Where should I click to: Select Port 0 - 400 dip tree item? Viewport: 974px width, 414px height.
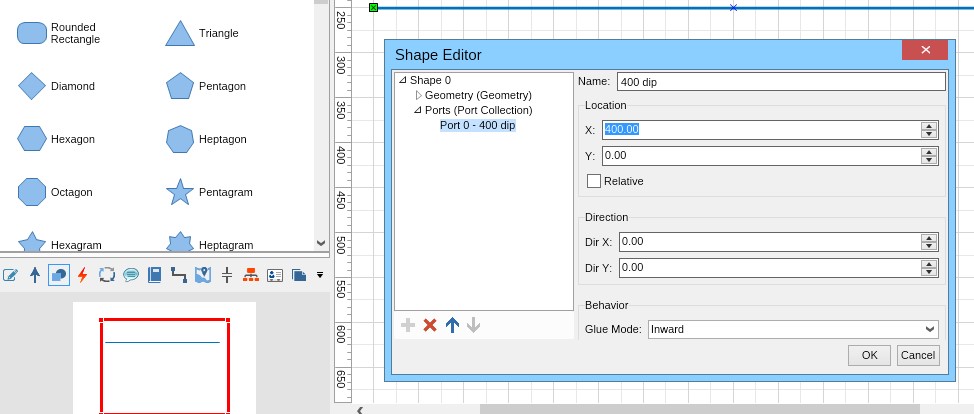[x=477, y=125]
